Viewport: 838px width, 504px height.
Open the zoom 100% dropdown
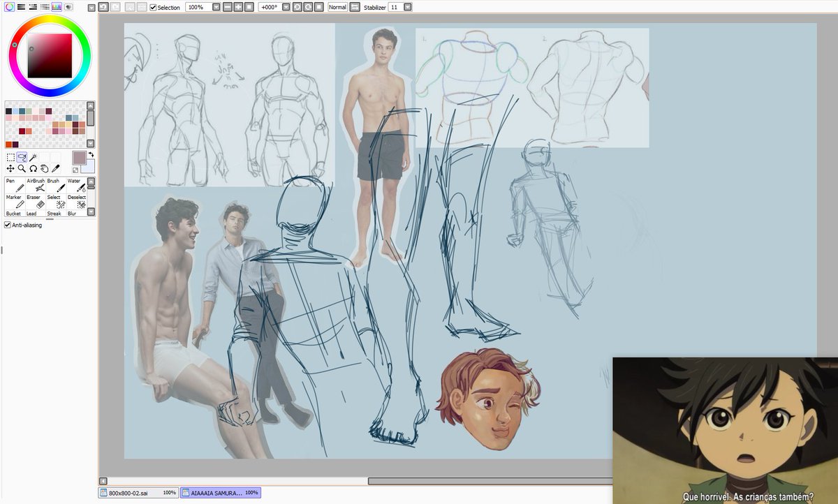[x=216, y=7]
